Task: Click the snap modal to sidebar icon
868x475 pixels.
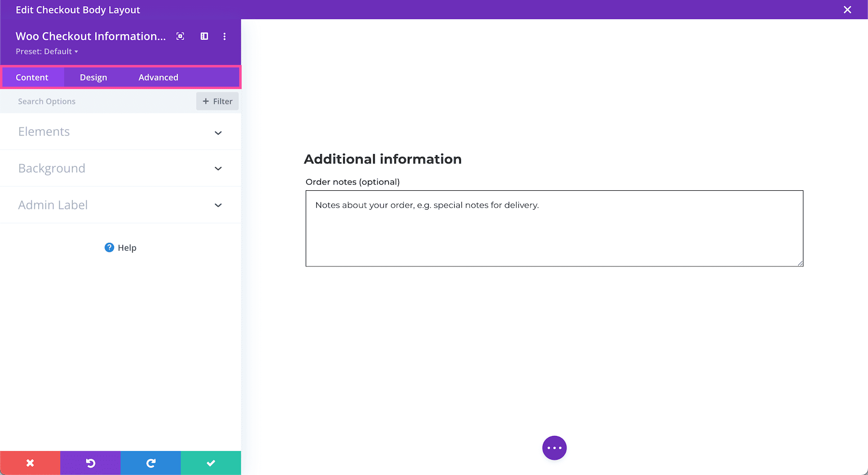Action: 204,36
